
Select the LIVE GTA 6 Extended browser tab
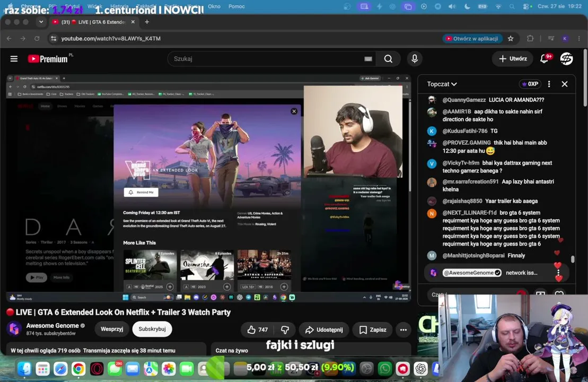tap(93, 22)
